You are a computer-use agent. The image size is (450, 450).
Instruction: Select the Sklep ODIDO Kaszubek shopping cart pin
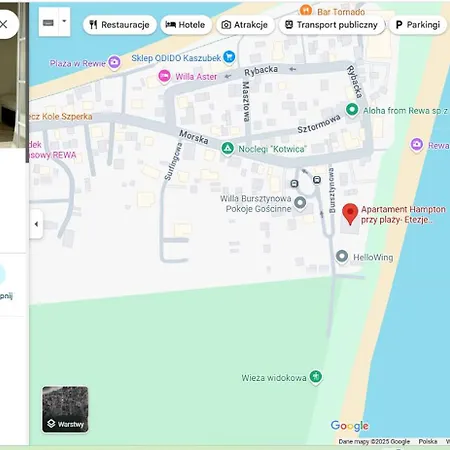[229, 57]
